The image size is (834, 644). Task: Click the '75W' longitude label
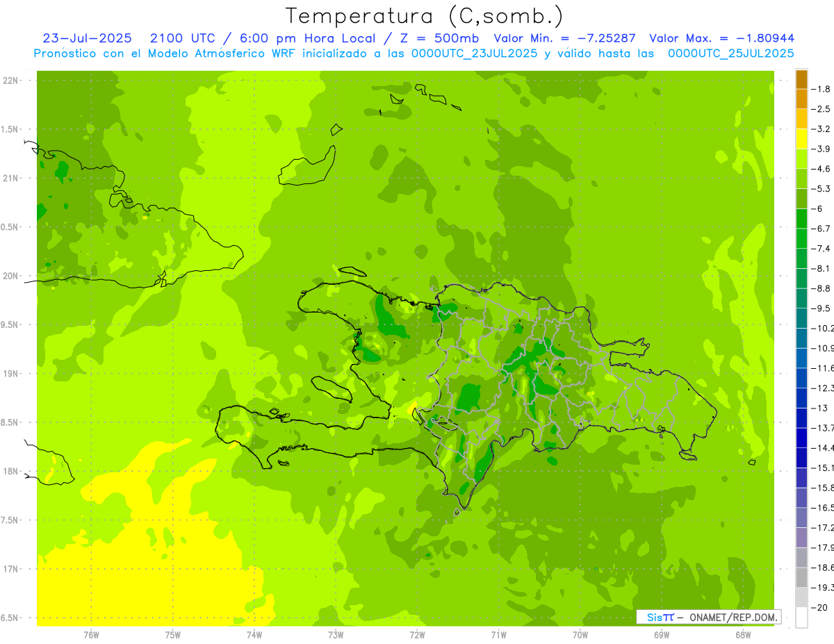[x=173, y=635]
